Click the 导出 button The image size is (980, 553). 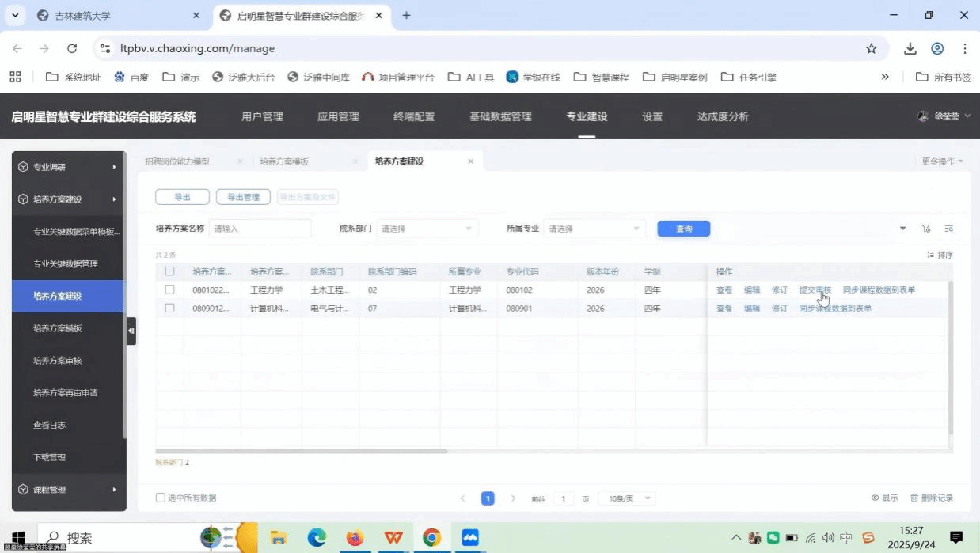click(182, 197)
